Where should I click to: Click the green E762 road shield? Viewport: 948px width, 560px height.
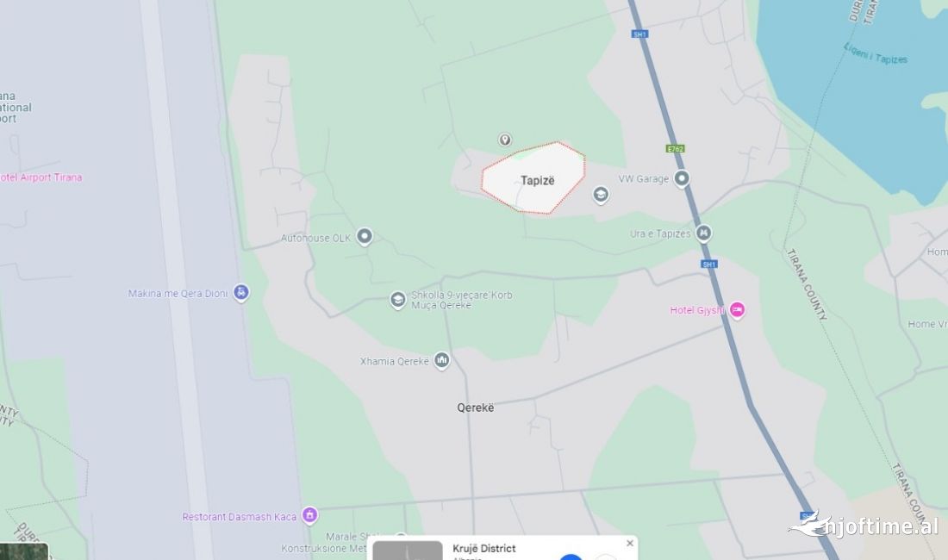point(675,148)
